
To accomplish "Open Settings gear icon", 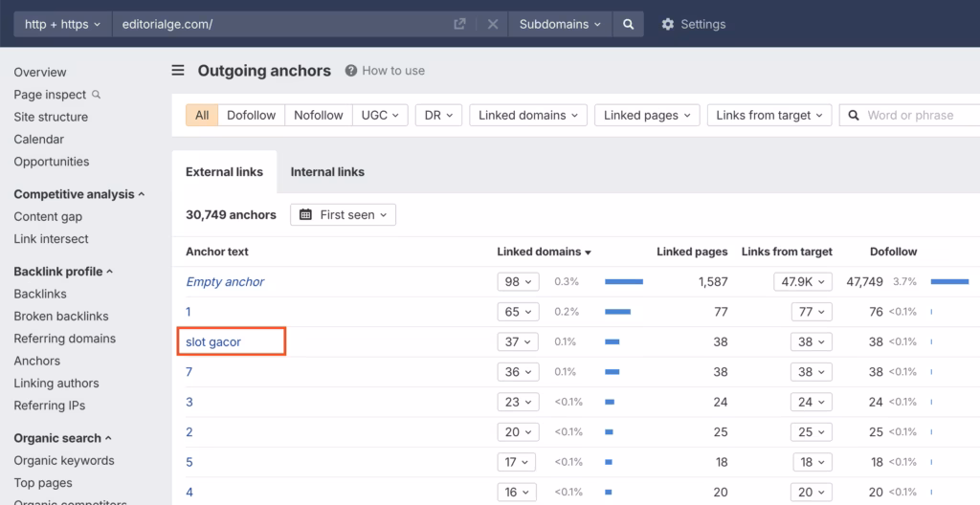I will 668,24.
